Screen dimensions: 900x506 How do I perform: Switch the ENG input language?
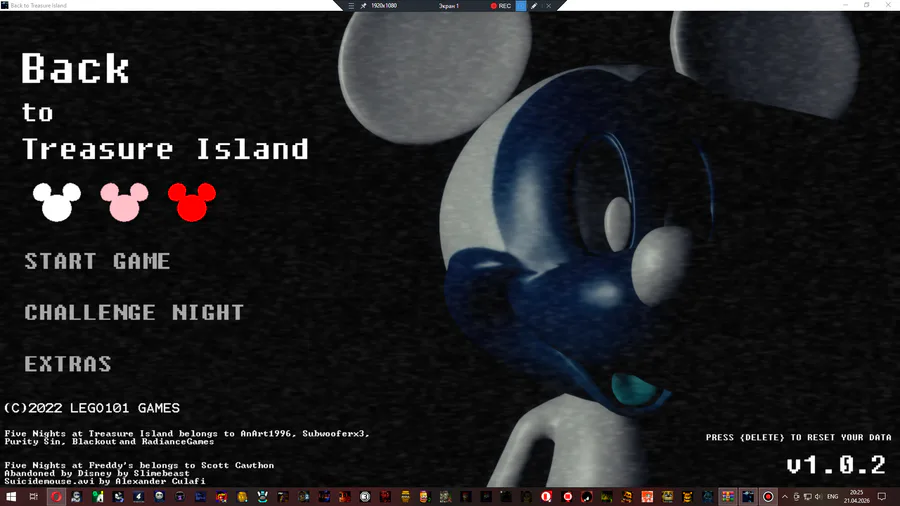tap(833, 497)
